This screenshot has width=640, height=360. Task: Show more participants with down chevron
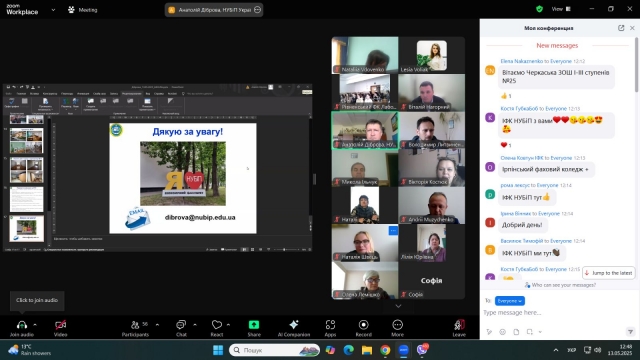tap(398, 306)
